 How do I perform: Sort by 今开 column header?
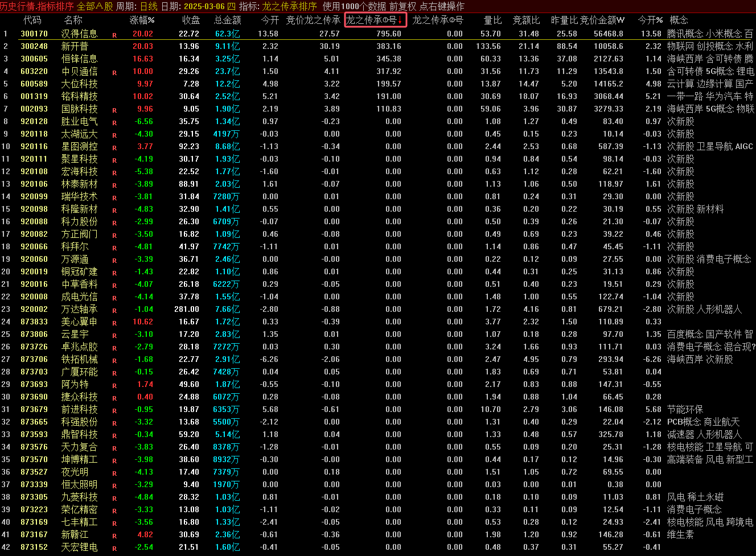(270, 20)
